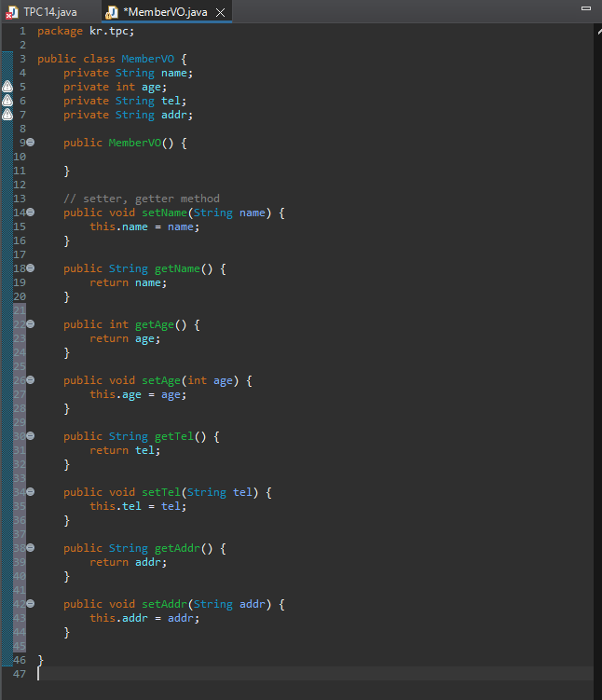Click 'this.age = age;' statement
This screenshot has width=602, height=700.
coord(138,394)
